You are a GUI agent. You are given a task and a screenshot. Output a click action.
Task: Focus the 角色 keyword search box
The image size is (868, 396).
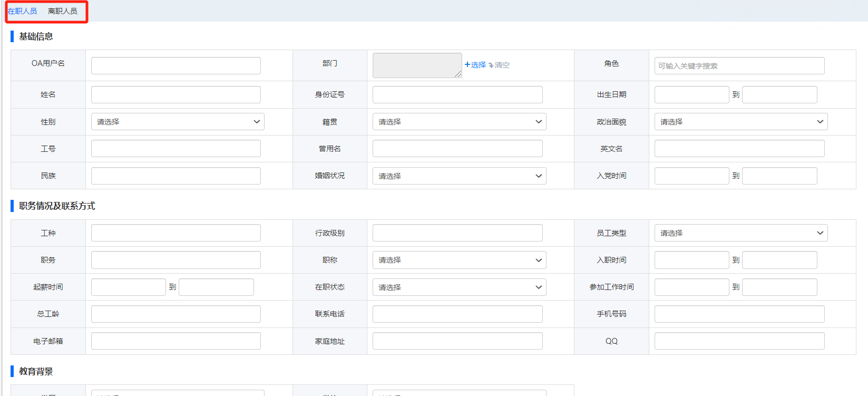(739, 66)
